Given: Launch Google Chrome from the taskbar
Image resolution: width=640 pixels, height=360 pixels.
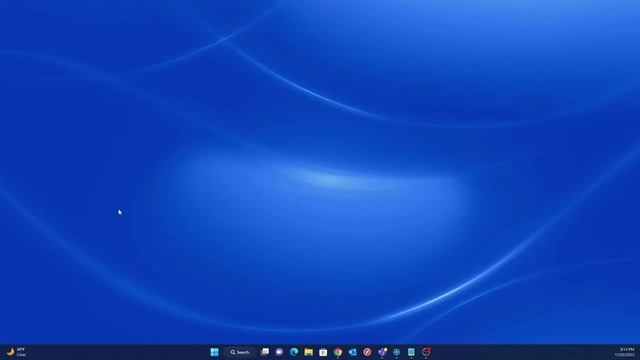Looking at the screenshot, I should point(338,352).
